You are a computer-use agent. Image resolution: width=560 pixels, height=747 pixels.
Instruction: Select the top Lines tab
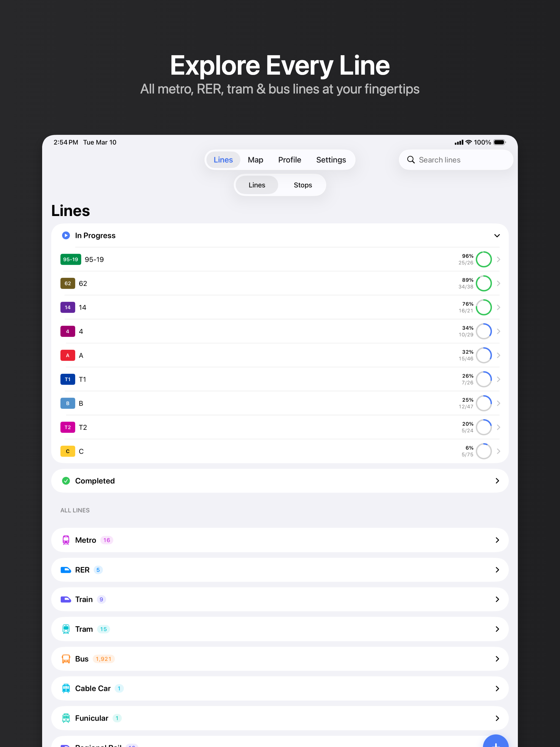[x=223, y=160]
